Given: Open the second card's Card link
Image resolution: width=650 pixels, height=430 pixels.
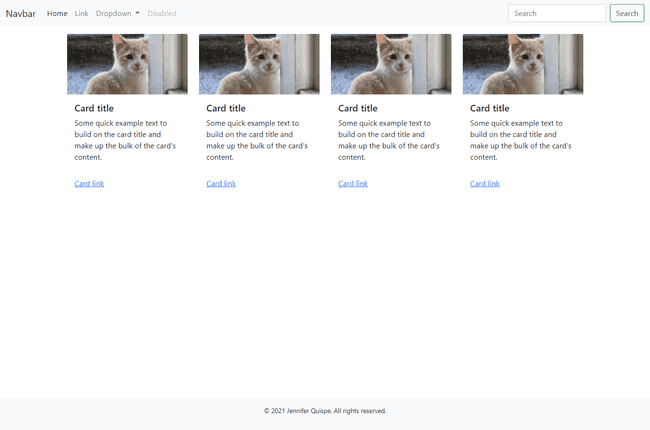Looking at the screenshot, I should tap(221, 183).
